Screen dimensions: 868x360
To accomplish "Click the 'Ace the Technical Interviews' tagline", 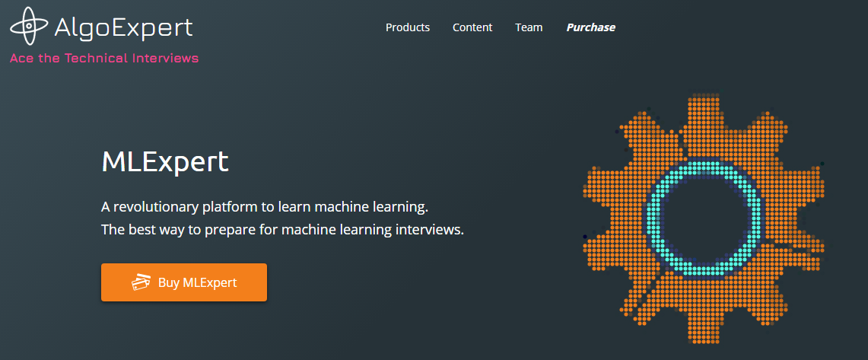I will pyautogui.click(x=104, y=58).
